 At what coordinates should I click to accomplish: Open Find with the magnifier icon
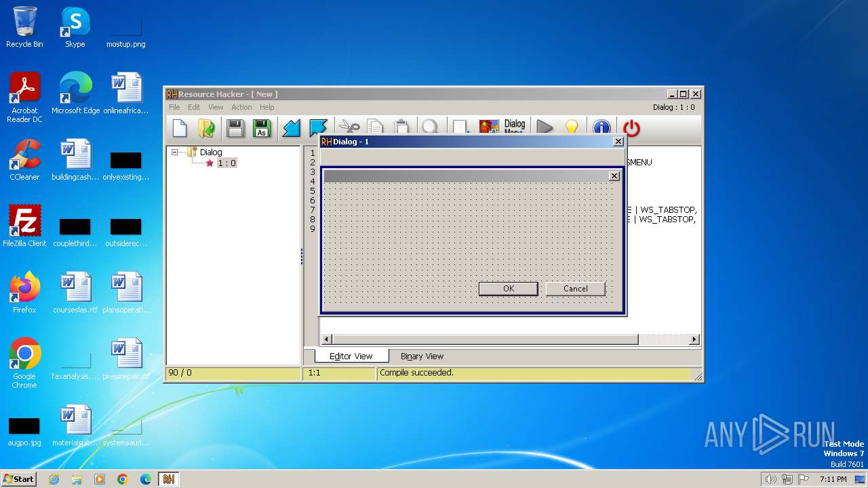430,126
